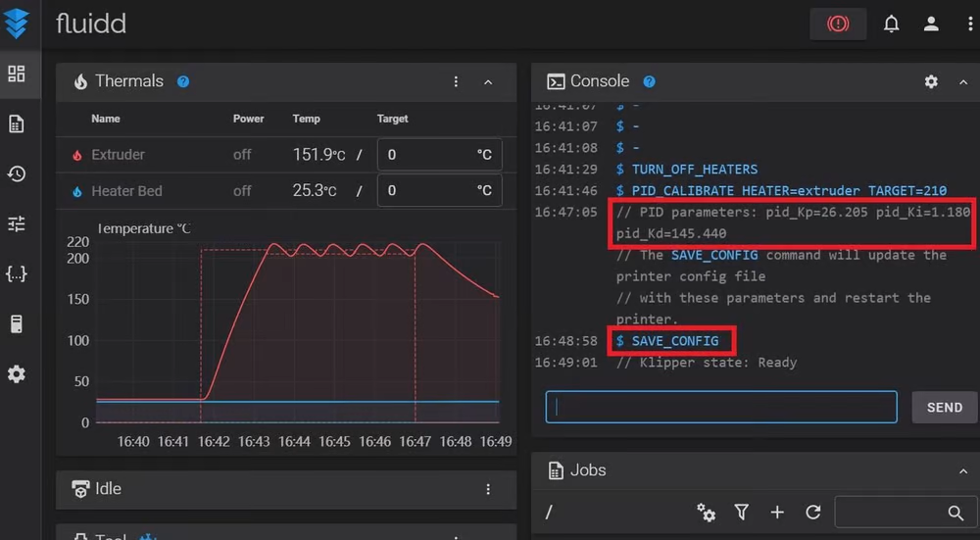Open Settings gear in sidebar
This screenshot has width=980, height=540.
[x=17, y=374]
